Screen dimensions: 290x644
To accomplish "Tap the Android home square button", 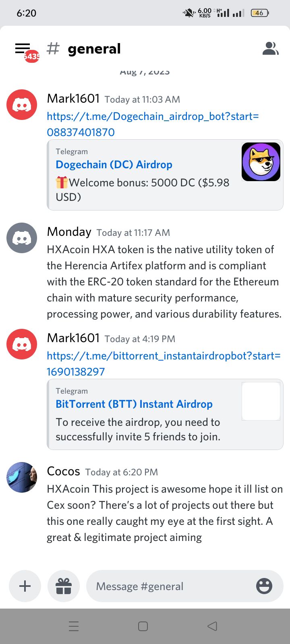I will point(143,626).
